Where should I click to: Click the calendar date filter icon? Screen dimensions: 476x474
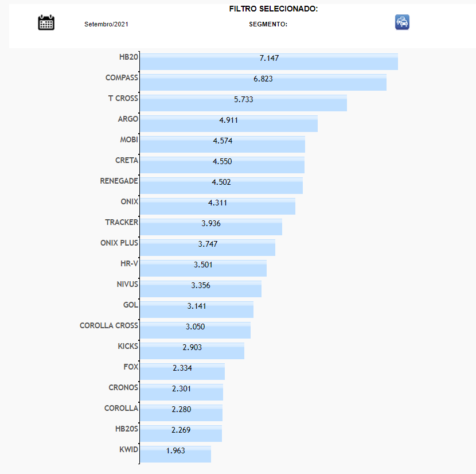[x=46, y=23]
